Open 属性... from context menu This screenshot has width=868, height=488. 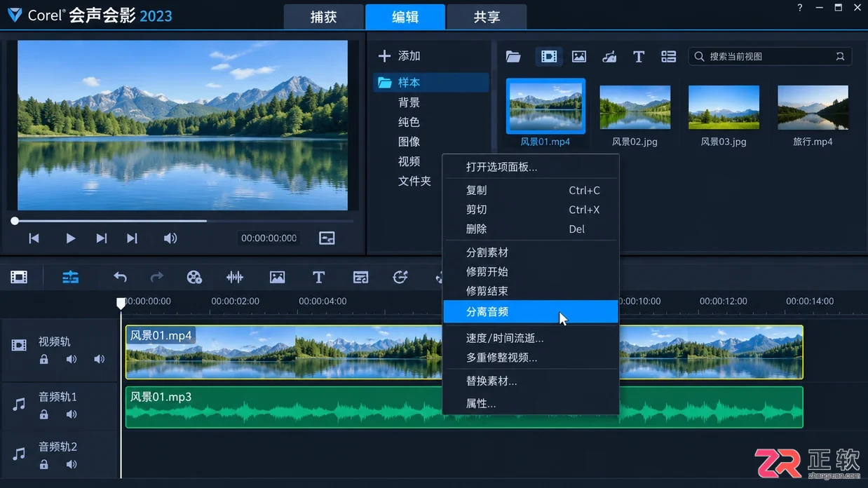[531, 404]
